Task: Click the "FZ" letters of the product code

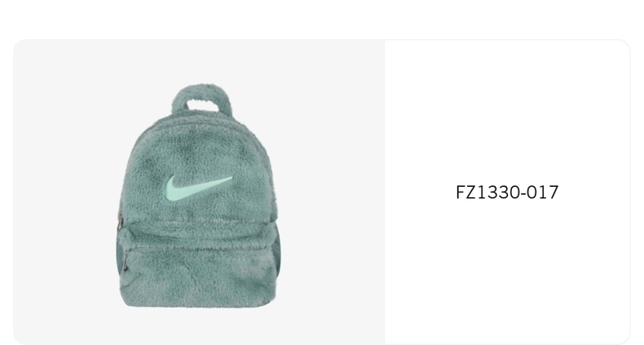Action: [x=465, y=192]
